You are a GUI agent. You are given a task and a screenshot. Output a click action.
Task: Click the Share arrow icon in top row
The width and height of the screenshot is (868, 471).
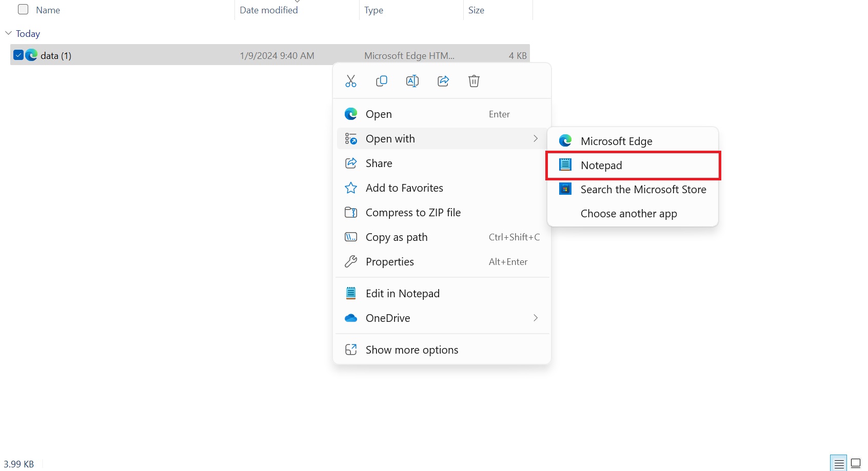click(x=443, y=81)
